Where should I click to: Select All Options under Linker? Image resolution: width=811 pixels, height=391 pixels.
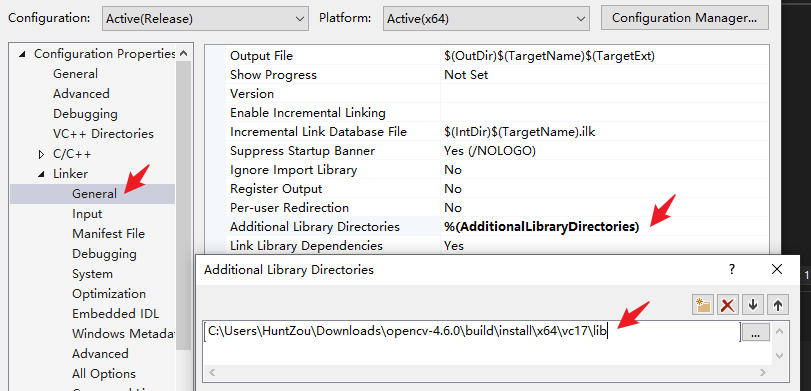104,373
